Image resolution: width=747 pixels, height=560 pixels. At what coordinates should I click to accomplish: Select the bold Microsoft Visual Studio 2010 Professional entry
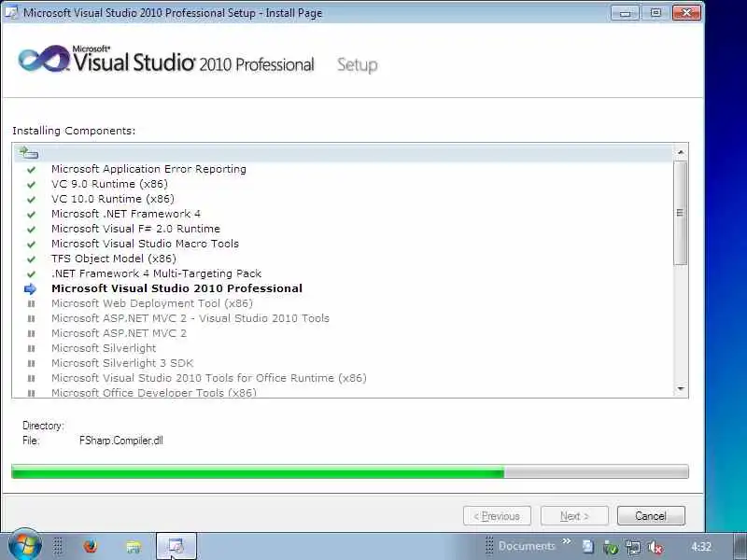tap(176, 288)
